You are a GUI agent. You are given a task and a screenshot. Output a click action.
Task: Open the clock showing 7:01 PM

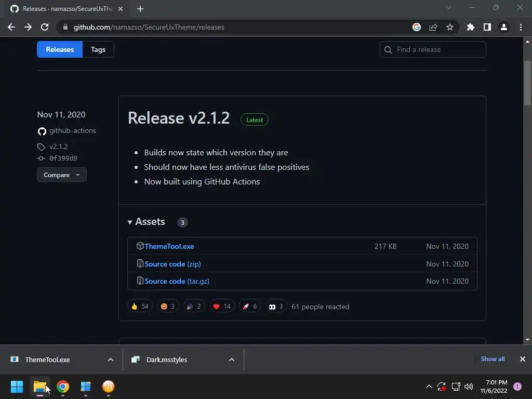[494, 387]
